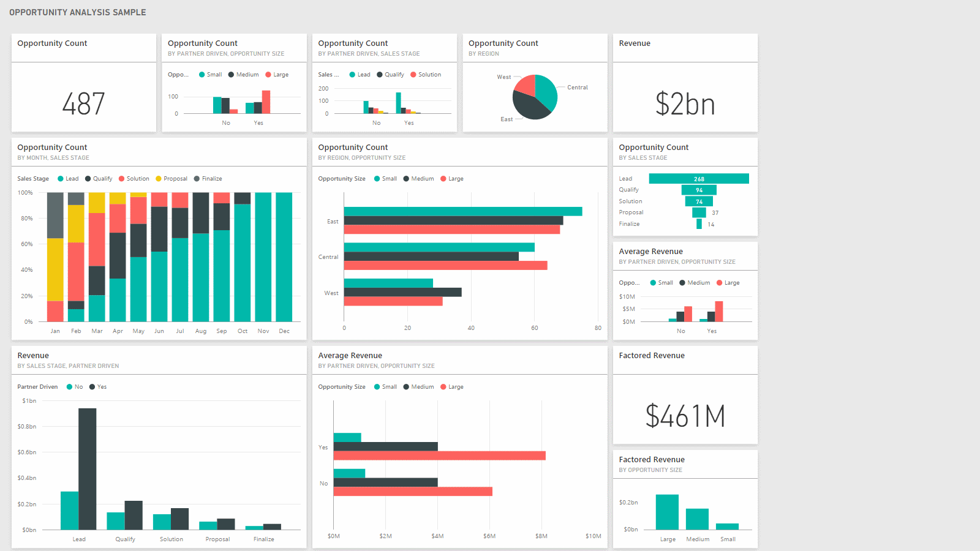Open tile subtitle 'By Sales Stage, Partner Driven'
The image size is (980, 551).
click(68, 366)
